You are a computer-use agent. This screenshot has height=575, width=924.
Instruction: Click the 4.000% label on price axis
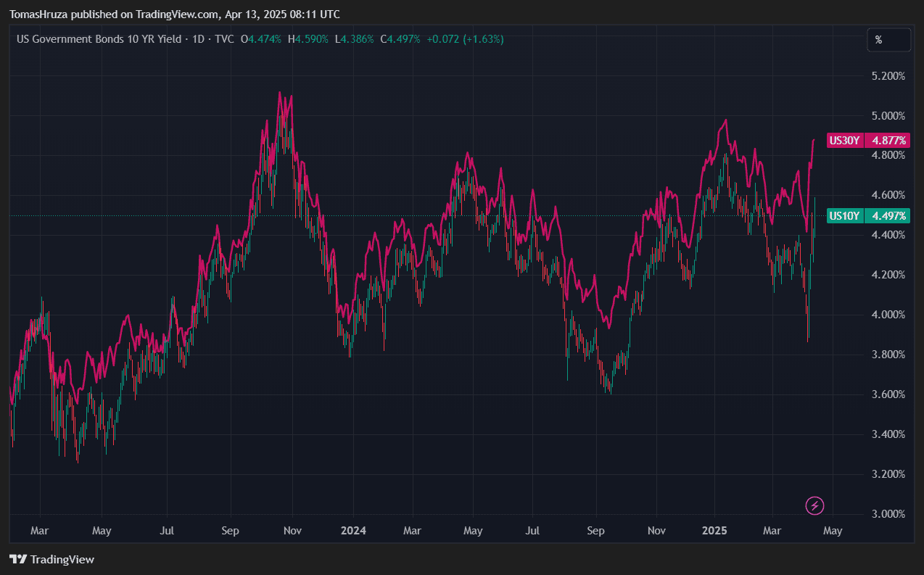point(888,315)
